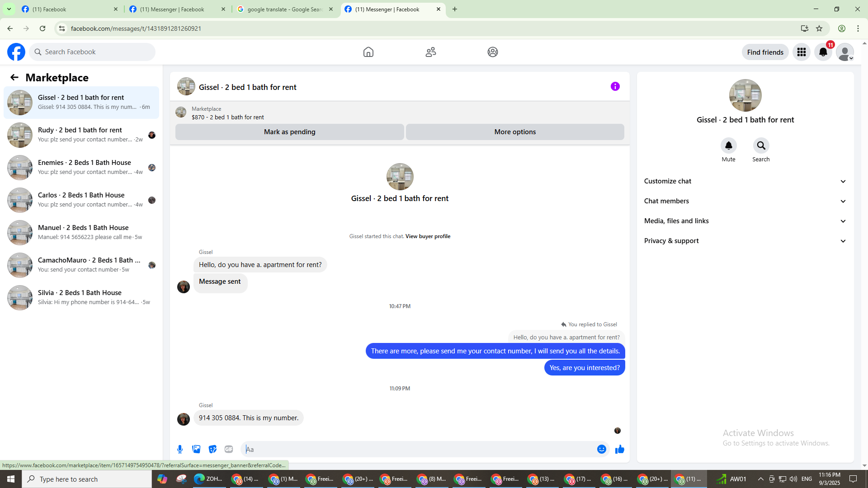The image size is (868, 488).
Task: Open the Enemies 2 Beds 1 Bath chat
Action: [x=81, y=168]
